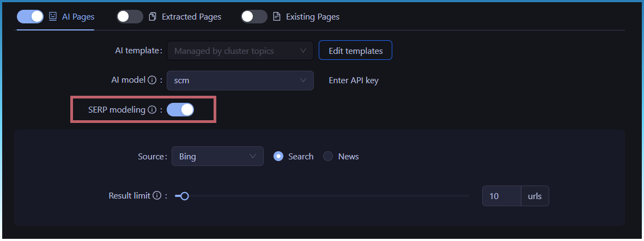Image resolution: width=644 pixels, height=241 pixels.
Task: Switch to the AI Pages tab label
Action: tap(78, 17)
